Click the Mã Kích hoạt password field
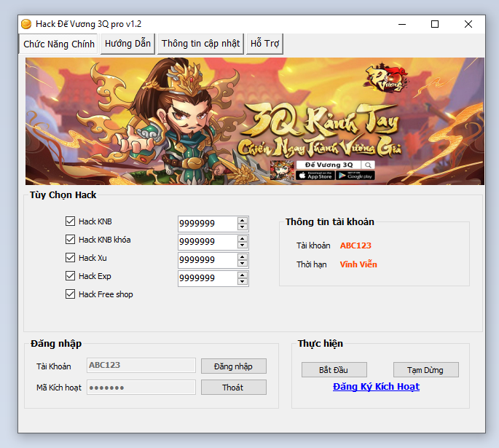The height and width of the screenshot is (448, 499). 141,388
